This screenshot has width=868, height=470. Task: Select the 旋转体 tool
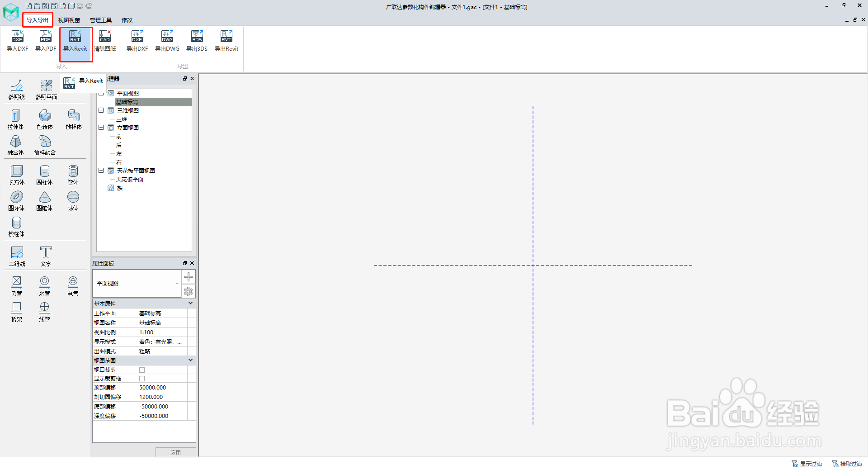click(x=45, y=119)
